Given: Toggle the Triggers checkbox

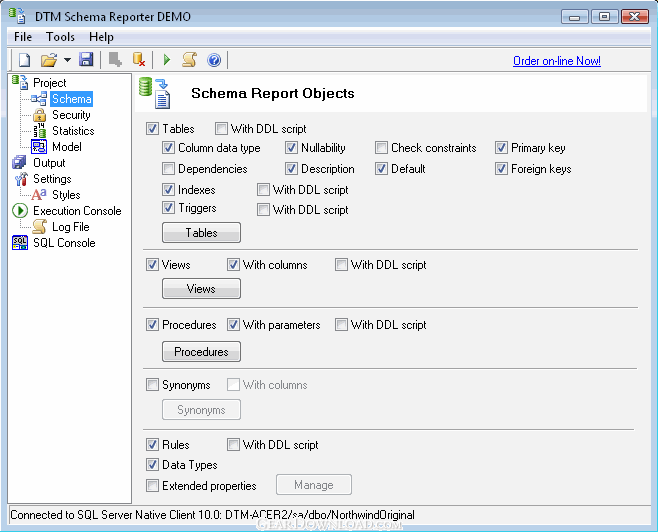Looking at the screenshot, I should [168, 208].
